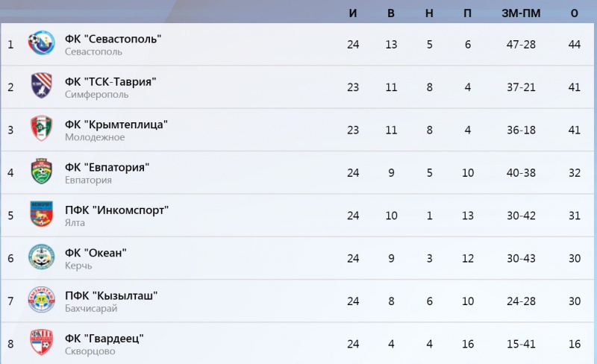This screenshot has height=364, width=597.
Task: Sort by the О points column header
Action: pyautogui.click(x=575, y=13)
